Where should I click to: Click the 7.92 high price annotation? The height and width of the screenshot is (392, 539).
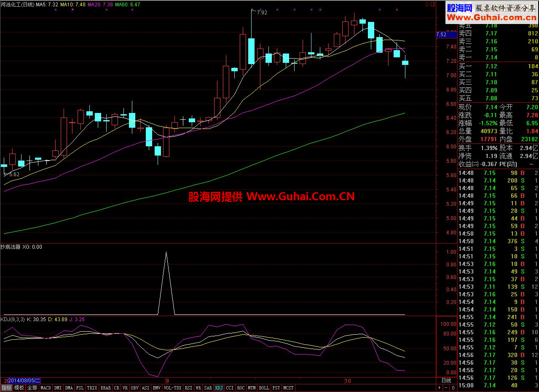point(262,13)
